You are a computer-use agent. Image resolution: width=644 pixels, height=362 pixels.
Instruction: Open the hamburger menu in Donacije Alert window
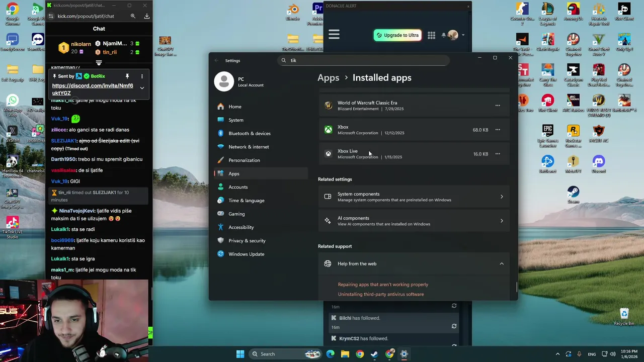334,35
